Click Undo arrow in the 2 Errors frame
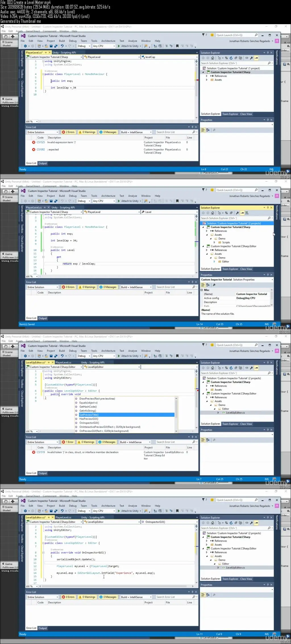291x644 pixels. (62, 46)
